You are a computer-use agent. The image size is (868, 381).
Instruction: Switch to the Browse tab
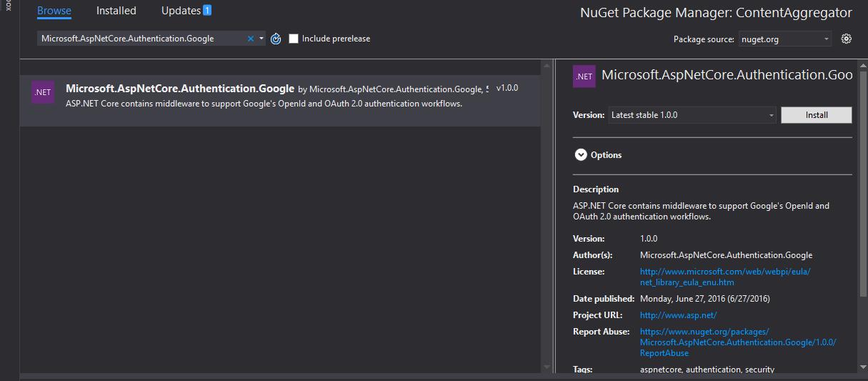tap(54, 11)
